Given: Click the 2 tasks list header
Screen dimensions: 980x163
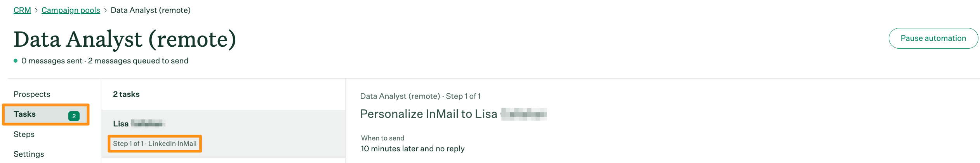Looking at the screenshot, I should click(126, 94).
